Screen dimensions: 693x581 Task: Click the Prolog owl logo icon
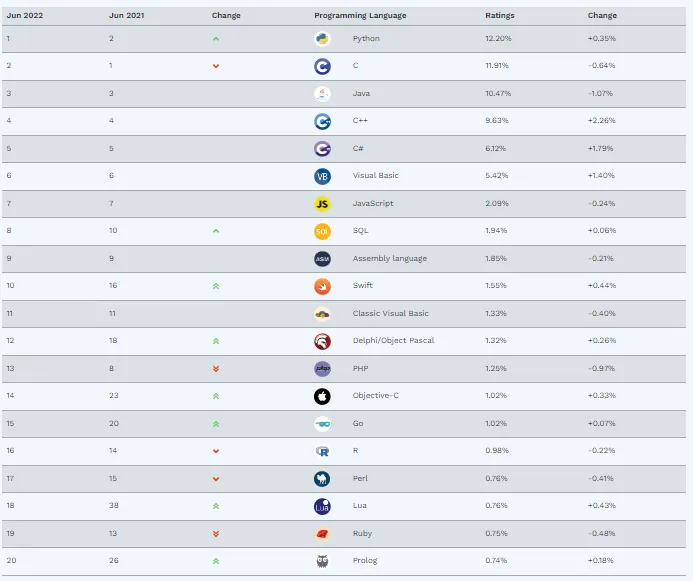(322, 561)
